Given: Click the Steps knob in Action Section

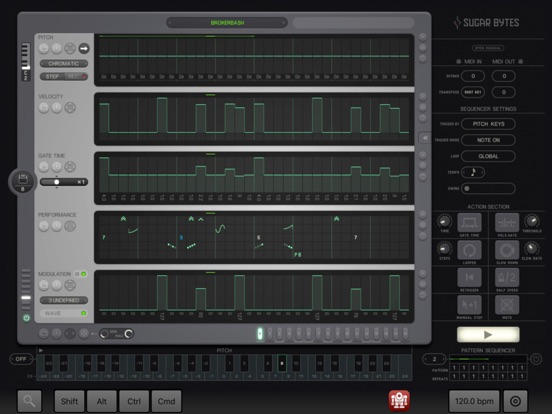Looking at the screenshot, I should coord(444,249).
